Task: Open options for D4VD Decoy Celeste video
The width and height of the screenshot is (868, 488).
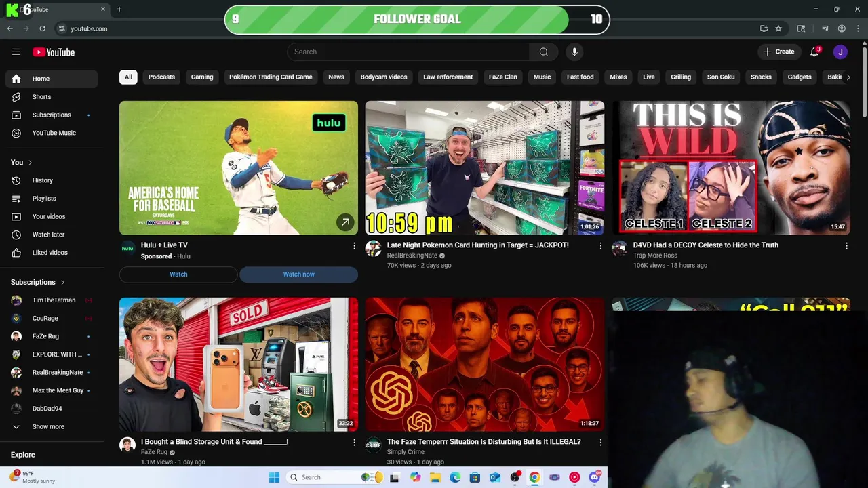Action: 846,246
